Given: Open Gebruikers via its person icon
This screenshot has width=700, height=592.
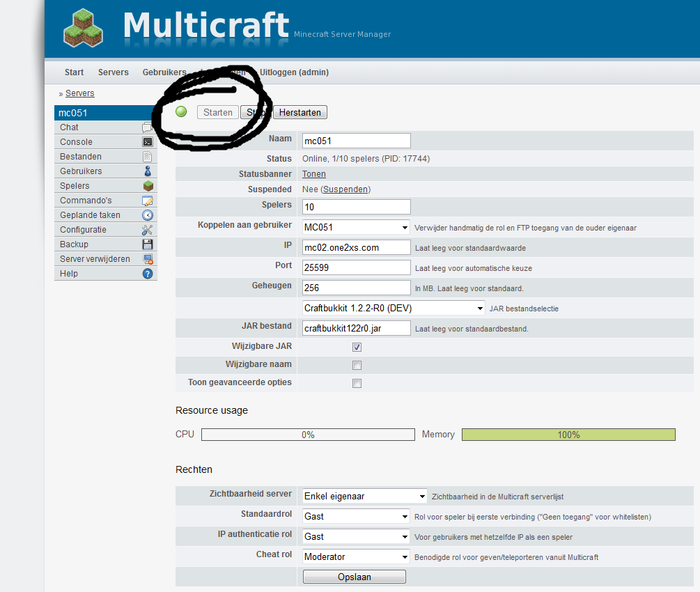Looking at the screenshot, I should [x=148, y=171].
